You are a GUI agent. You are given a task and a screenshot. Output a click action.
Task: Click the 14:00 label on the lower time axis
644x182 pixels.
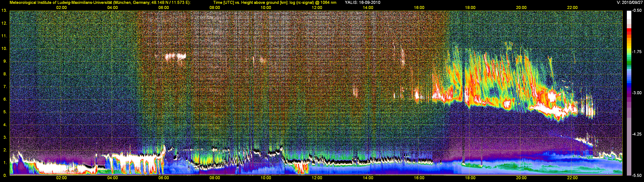pyautogui.click(x=368, y=178)
